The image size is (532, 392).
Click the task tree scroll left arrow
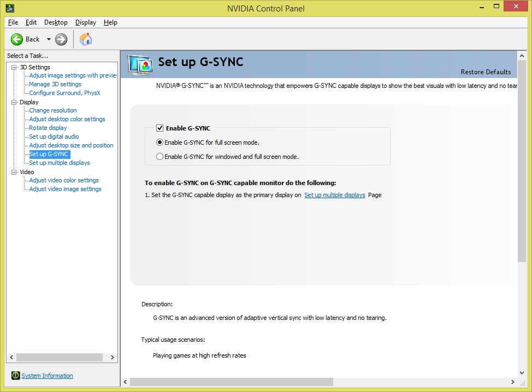tap(11, 358)
